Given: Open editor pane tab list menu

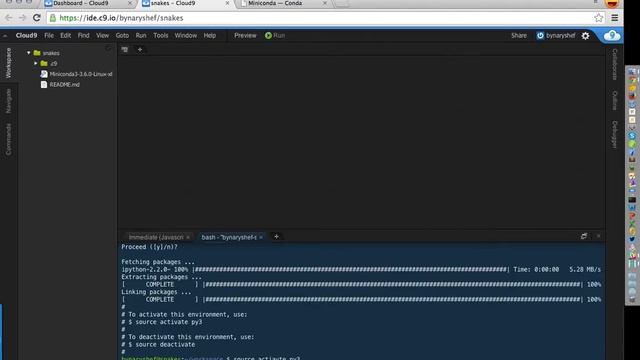Looking at the screenshot, I should click(x=125, y=49).
